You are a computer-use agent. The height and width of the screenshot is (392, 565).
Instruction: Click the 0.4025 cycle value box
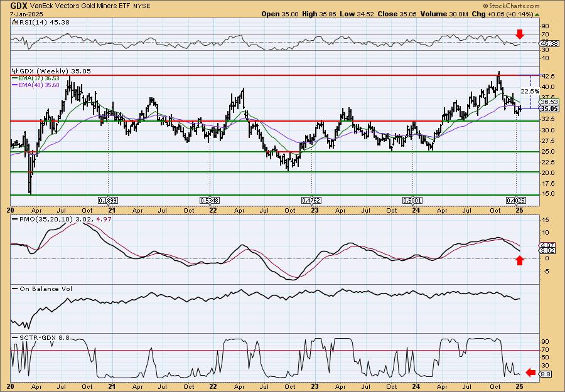pyautogui.click(x=517, y=200)
